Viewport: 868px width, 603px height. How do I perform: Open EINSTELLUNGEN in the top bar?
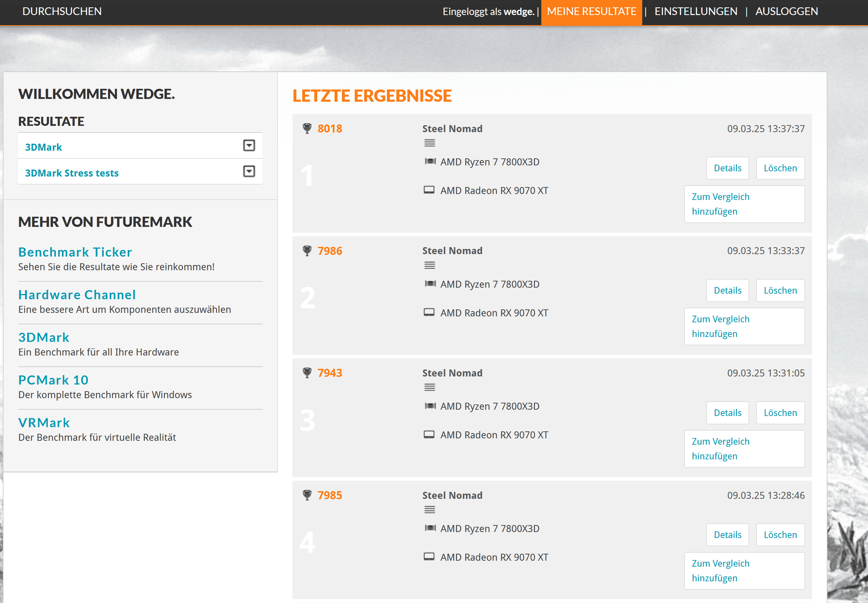point(696,11)
